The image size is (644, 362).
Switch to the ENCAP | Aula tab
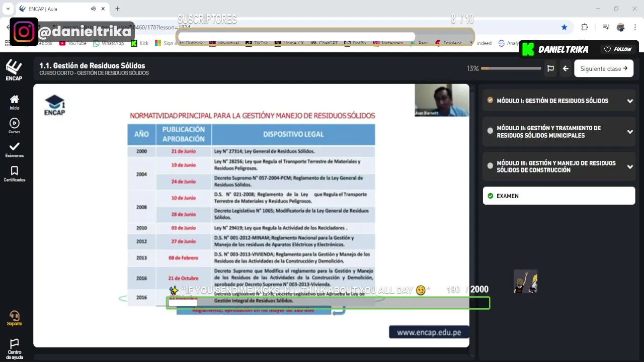[61, 9]
